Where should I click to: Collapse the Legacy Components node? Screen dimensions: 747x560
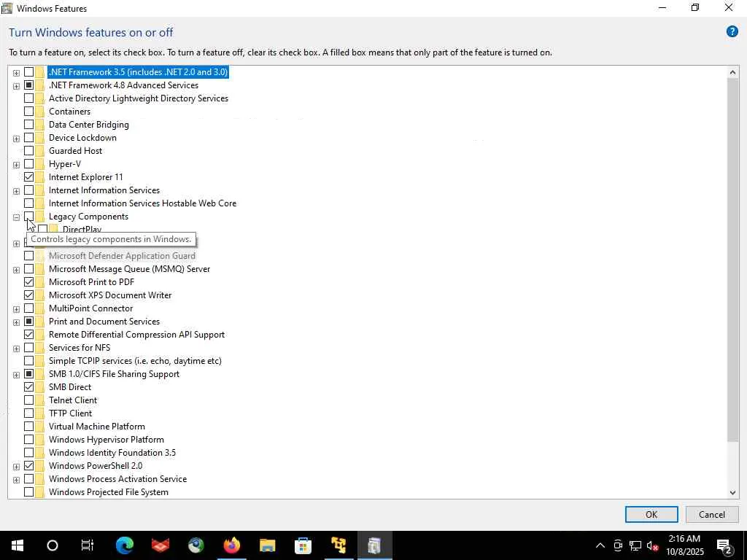tap(16, 217)
